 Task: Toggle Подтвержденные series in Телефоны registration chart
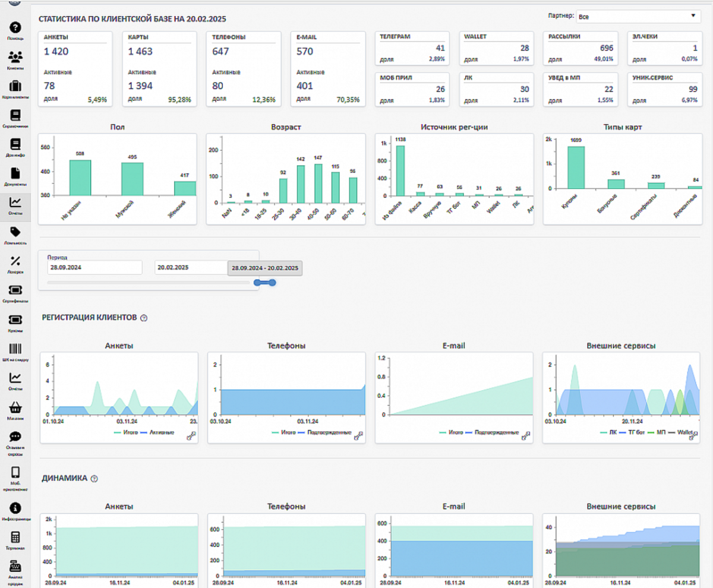tap(327, 432)
